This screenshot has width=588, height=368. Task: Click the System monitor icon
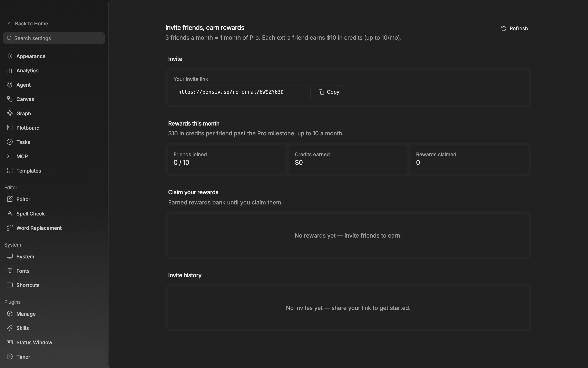coord(10,257)
